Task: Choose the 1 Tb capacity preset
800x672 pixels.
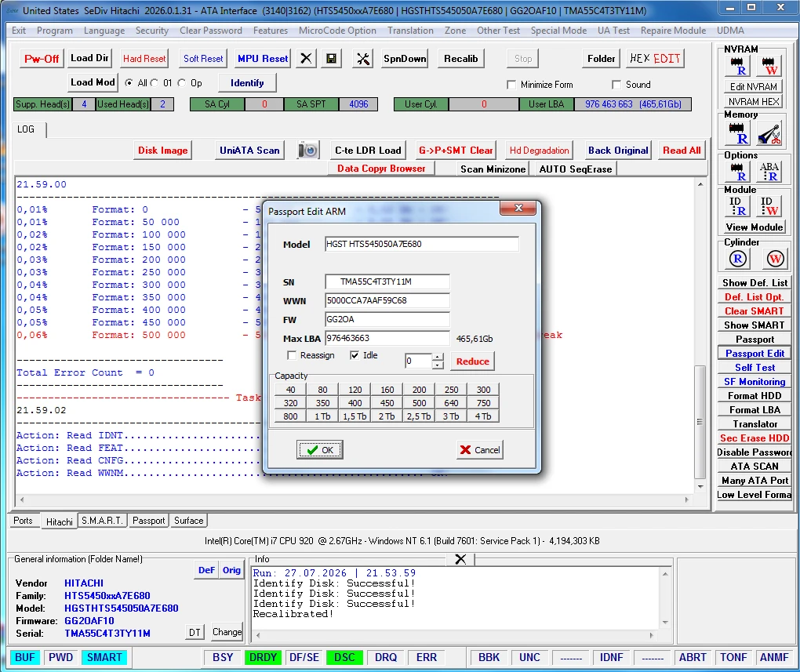Action: 322,416
